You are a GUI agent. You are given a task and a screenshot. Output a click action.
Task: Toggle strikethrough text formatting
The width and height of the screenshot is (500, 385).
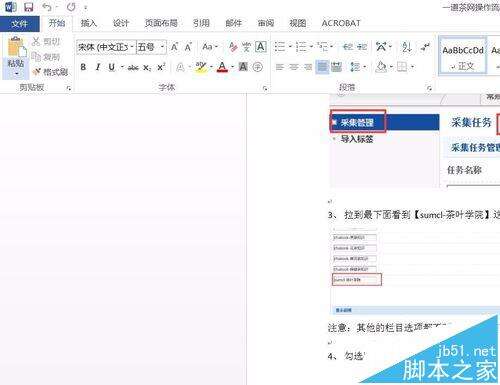pos(133,68)
